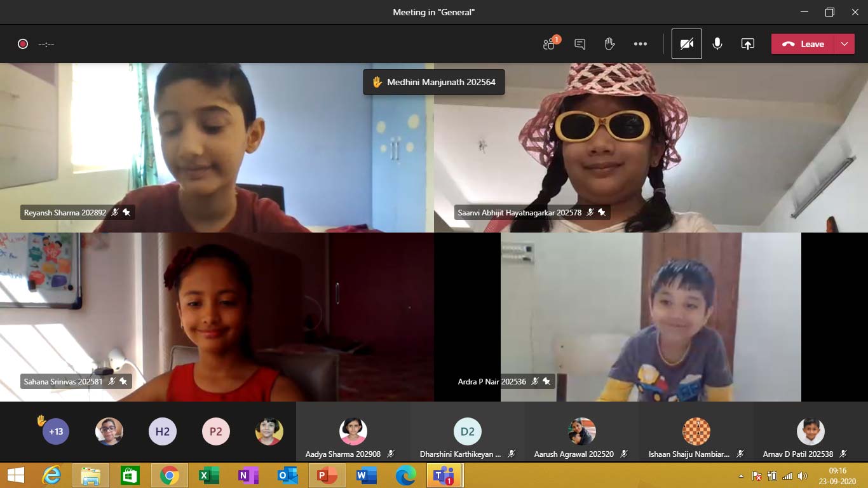868x488 pixels.
Task: Open the meeting chat icon
Action: pyautogui.click(x=580, y=44)
